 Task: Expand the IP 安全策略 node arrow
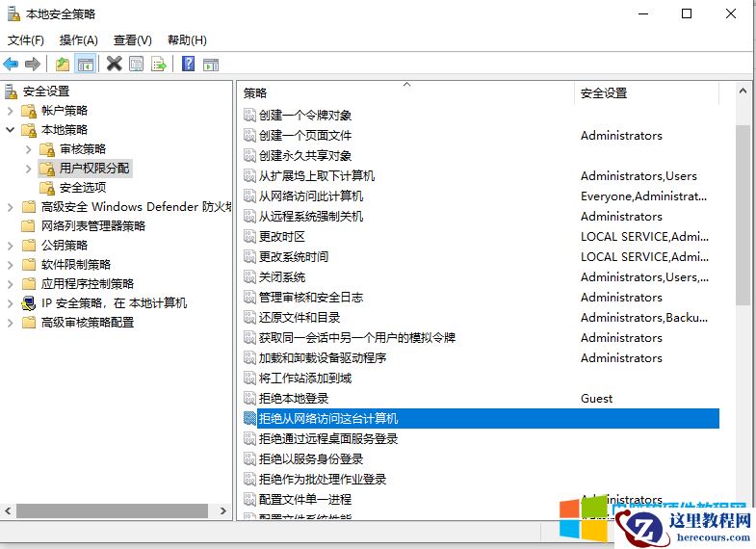point(11,303)
